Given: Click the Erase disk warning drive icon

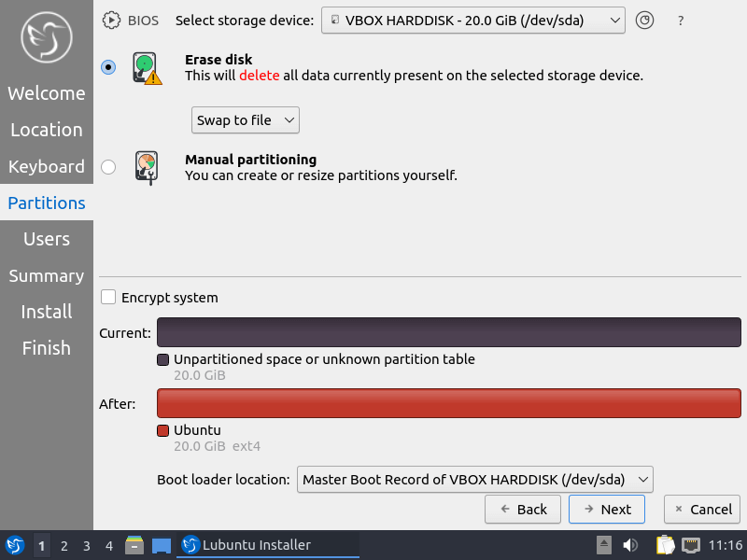Looking at the screenshot, I should pos(145,67).
